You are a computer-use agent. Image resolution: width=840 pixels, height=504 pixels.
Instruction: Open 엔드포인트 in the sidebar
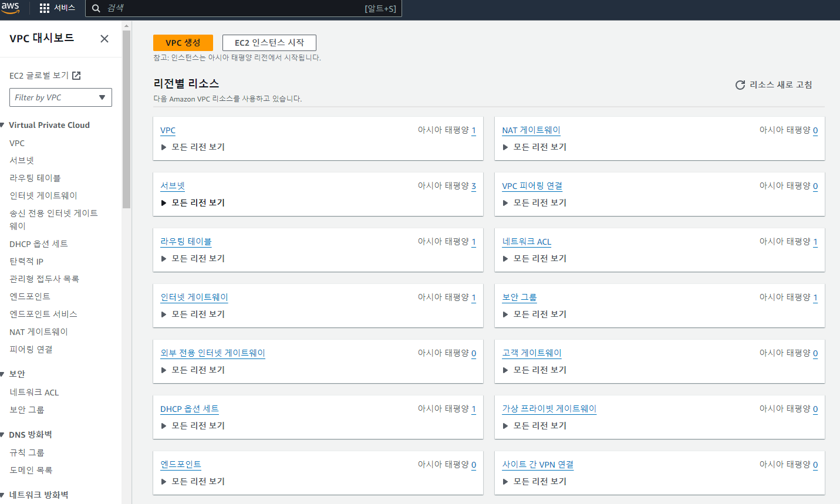[x=30, y=296]
